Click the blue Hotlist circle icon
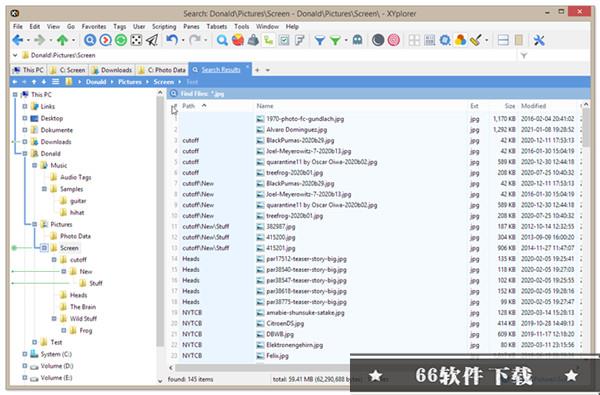 click(90, 40)
